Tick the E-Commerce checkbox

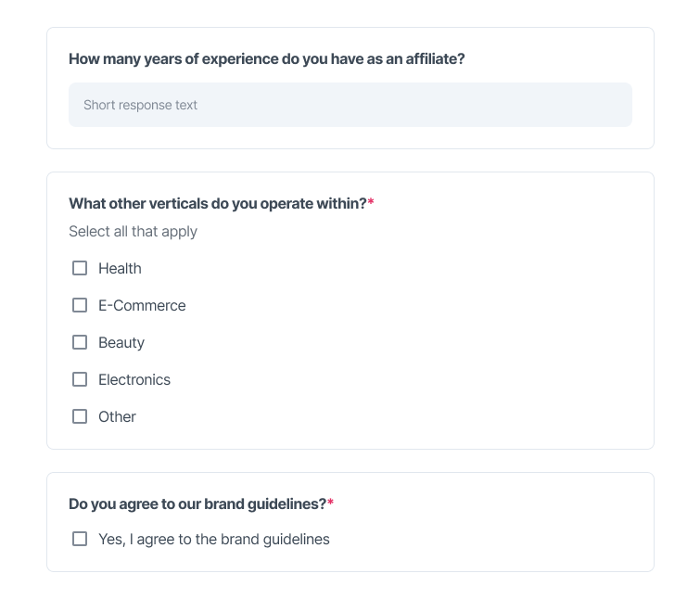[x=80, y=305]
